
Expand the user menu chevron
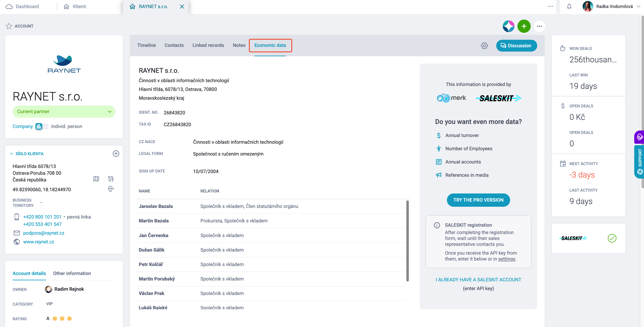point(638,7)
